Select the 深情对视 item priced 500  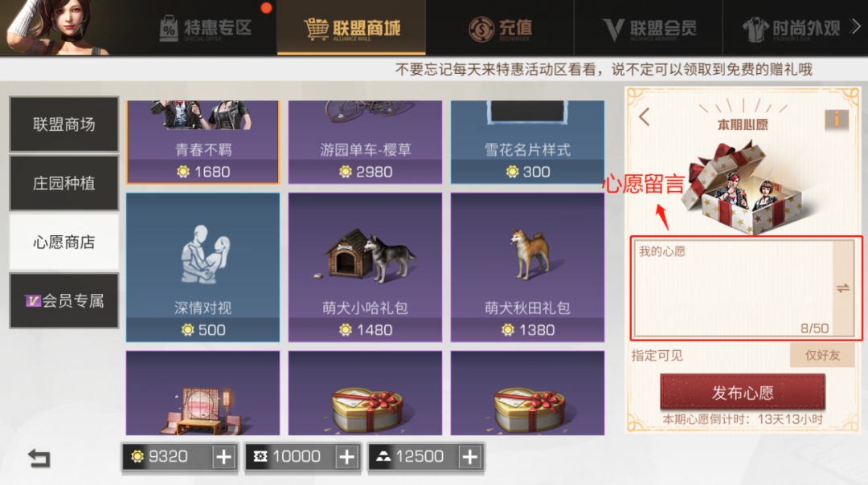pos(203,267)
